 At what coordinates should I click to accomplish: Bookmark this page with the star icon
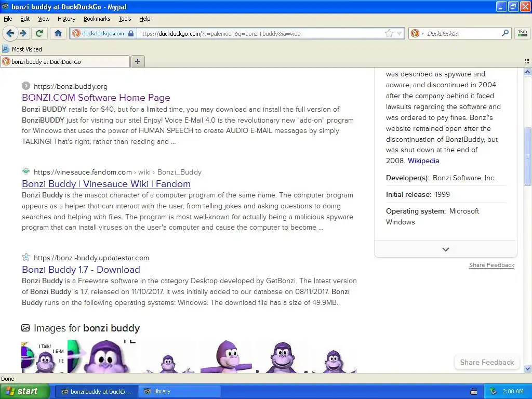pyautogui.click(x=389, y=33)
